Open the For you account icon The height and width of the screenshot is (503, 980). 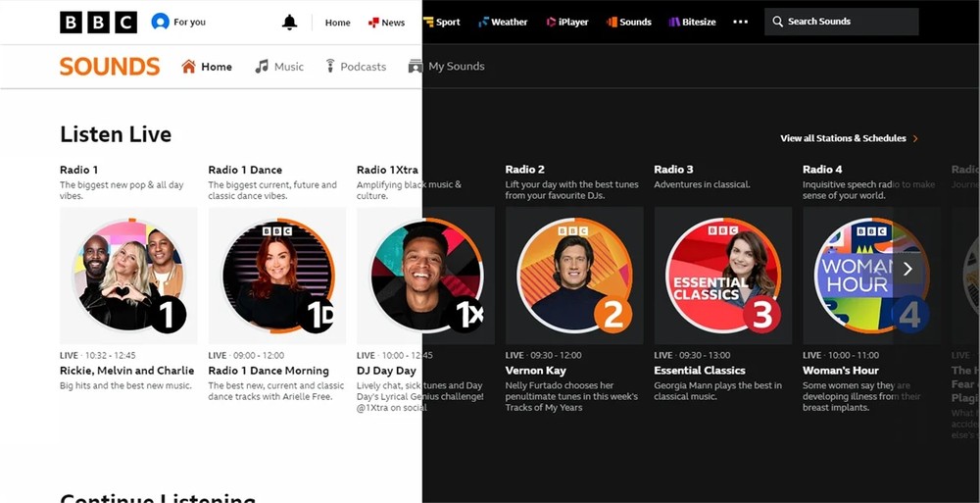161,22
